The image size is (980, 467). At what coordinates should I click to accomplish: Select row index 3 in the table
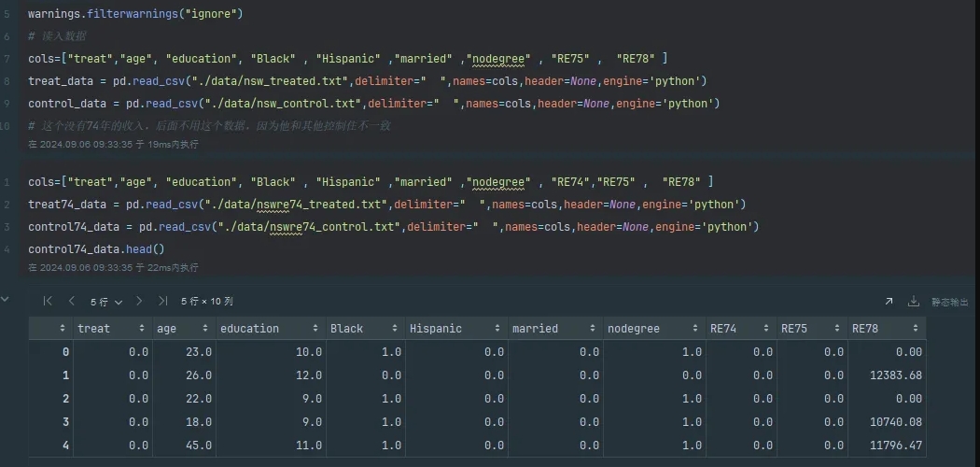tap(65, 422)
